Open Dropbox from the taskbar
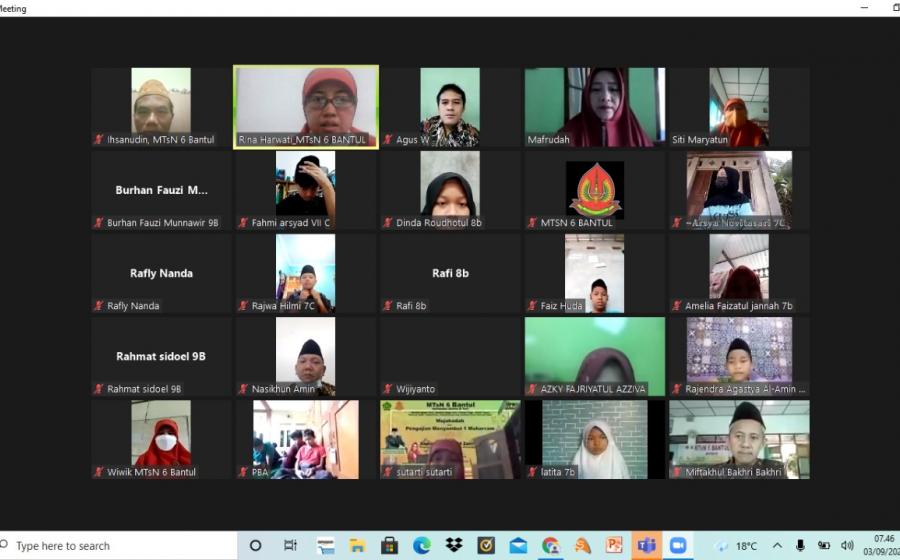Image resolution: width=900 pixels, height=560 pixels. click(453, 545)
